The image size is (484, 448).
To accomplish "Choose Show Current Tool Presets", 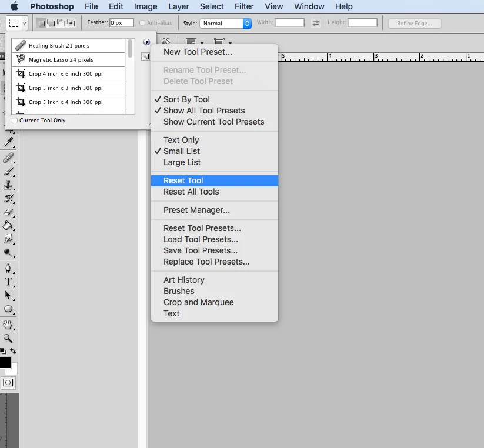I will click(x=215, y=122).
